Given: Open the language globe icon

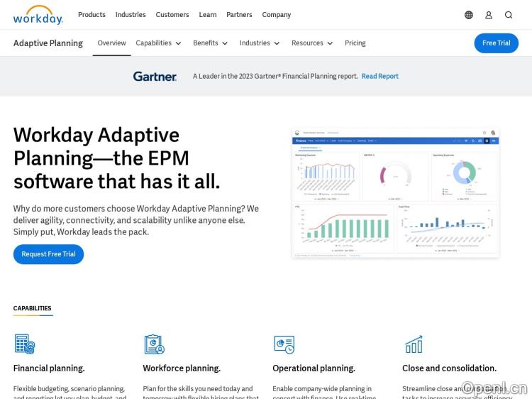Looking at the screenshot, I should click(469, 15).
